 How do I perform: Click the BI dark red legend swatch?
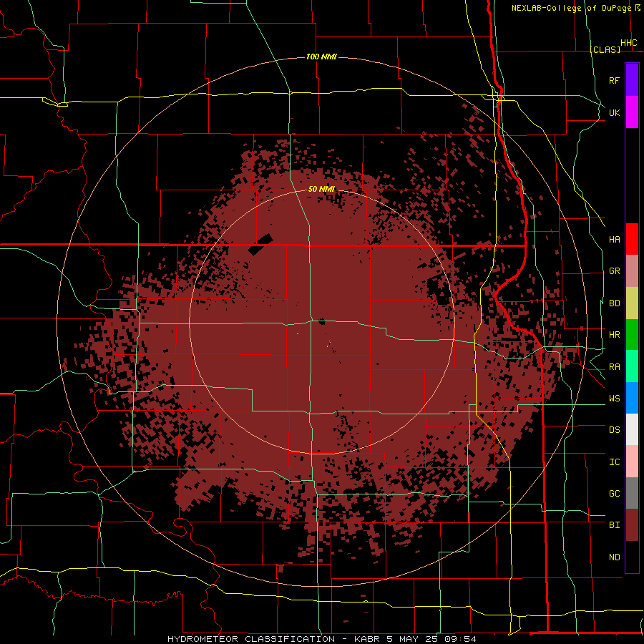point(632,525)
